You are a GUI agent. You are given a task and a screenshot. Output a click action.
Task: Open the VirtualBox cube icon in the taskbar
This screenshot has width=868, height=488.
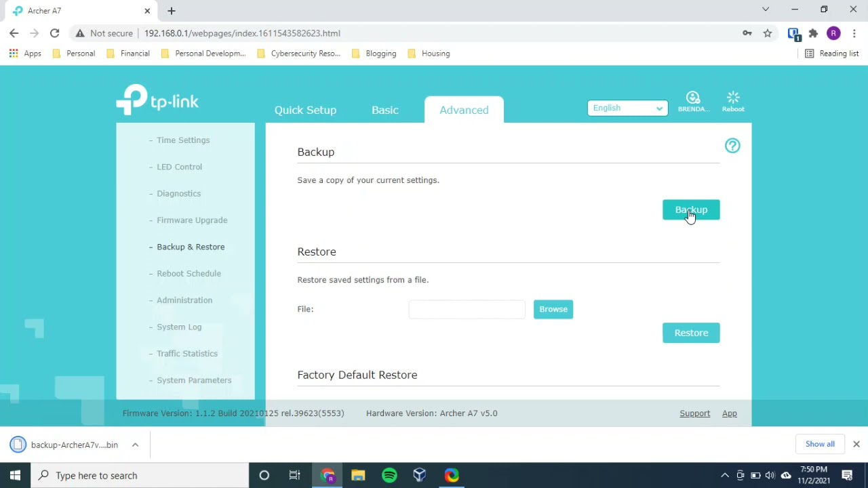click(420, 475)
